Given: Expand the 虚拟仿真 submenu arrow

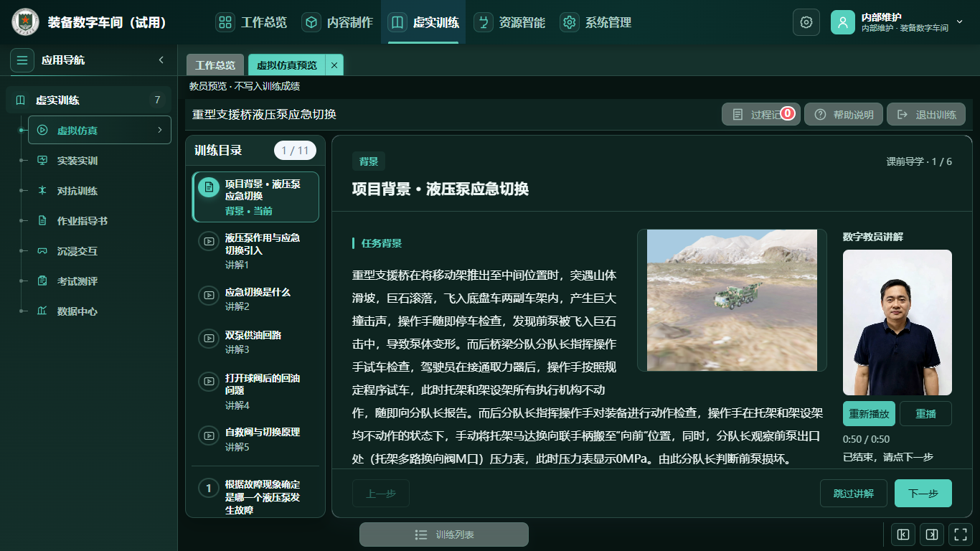Looking at the screenshot, I should click(x=159, y=130).
